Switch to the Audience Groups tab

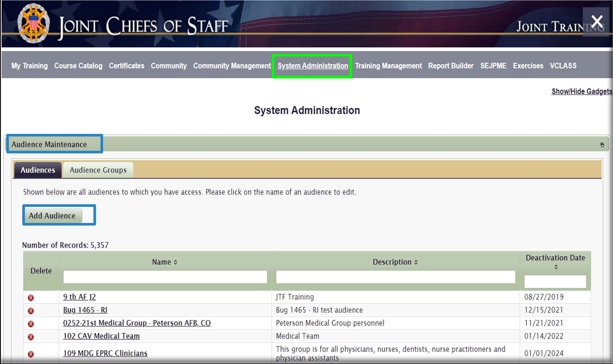click(98, 170)
